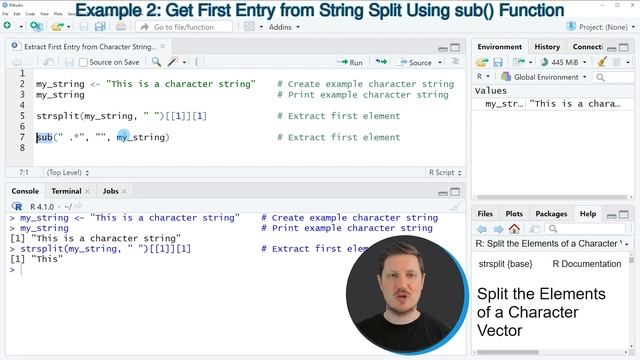
Task: Click the compile report notebook icon
Action: coord(200,62)
